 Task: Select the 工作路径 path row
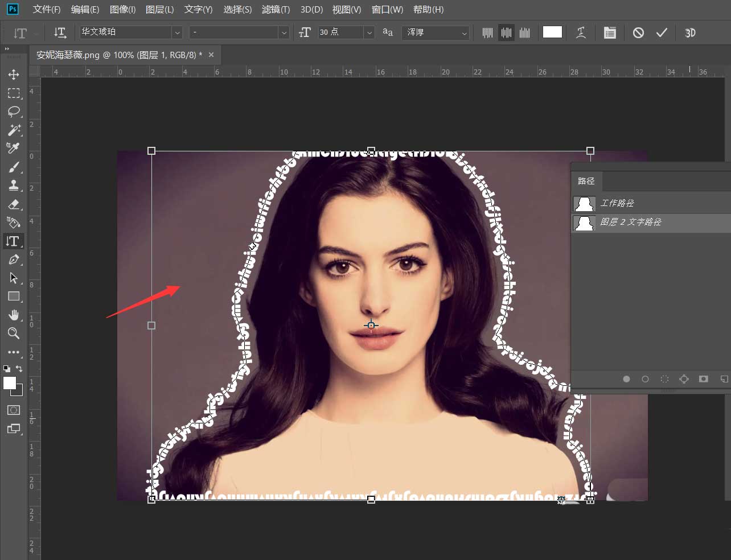651,203
